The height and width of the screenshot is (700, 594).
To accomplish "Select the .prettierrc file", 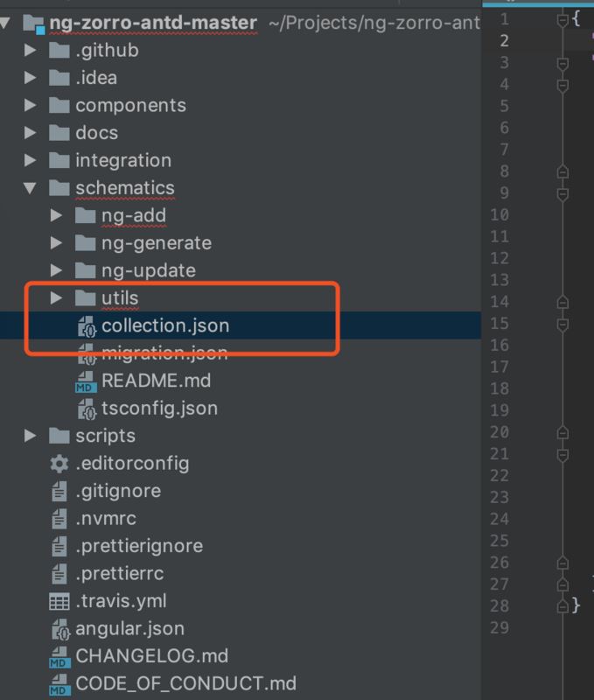I will (x=119, y=574).
